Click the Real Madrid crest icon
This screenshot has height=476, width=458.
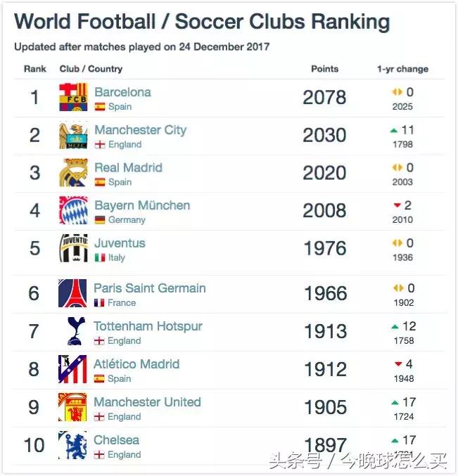point(73,174)
